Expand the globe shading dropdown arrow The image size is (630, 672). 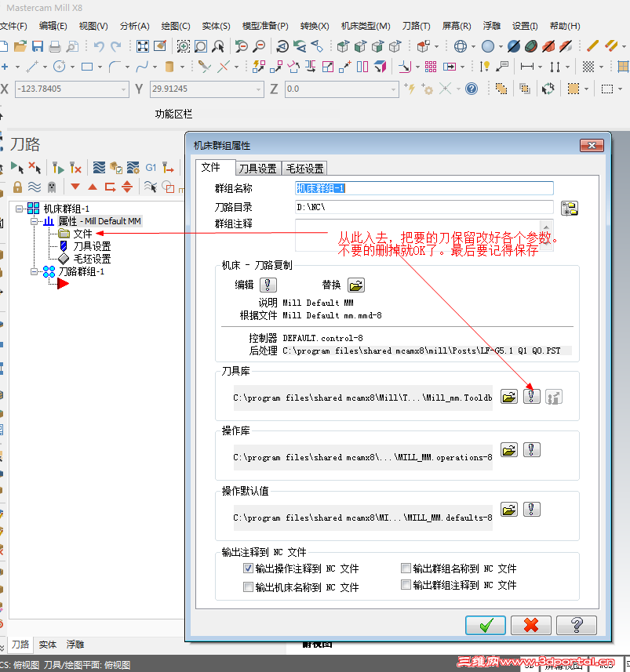pyautogui.click(x=473, y=46)
